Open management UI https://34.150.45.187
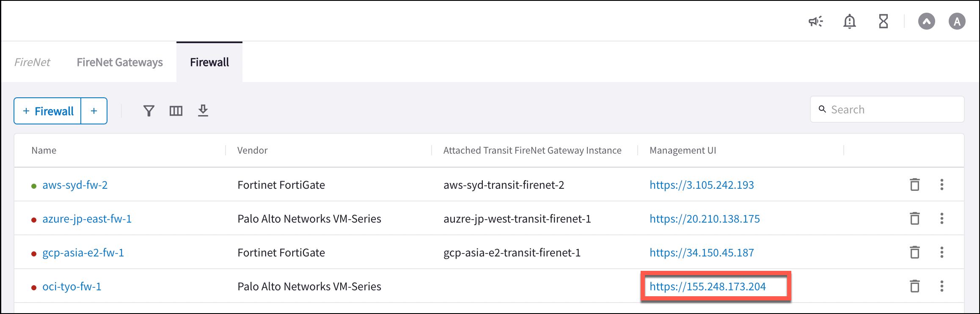Screen dimensions: 980x314 point(702,252)
